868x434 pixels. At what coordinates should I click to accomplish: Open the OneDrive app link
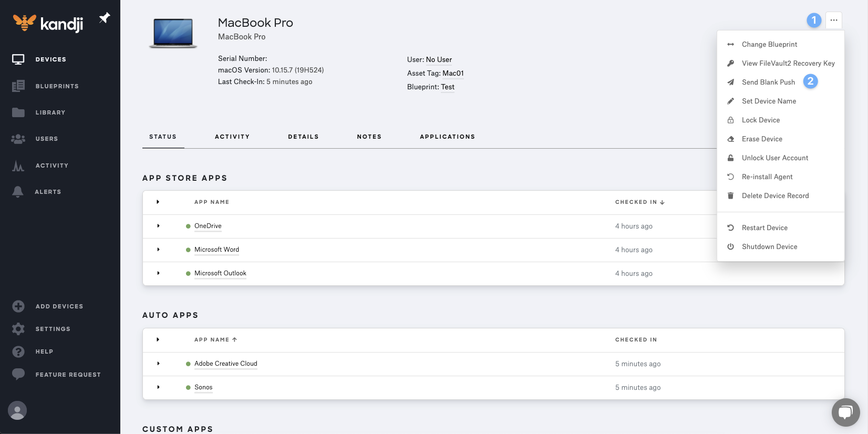pyautogui.click(x=208, y=226)
